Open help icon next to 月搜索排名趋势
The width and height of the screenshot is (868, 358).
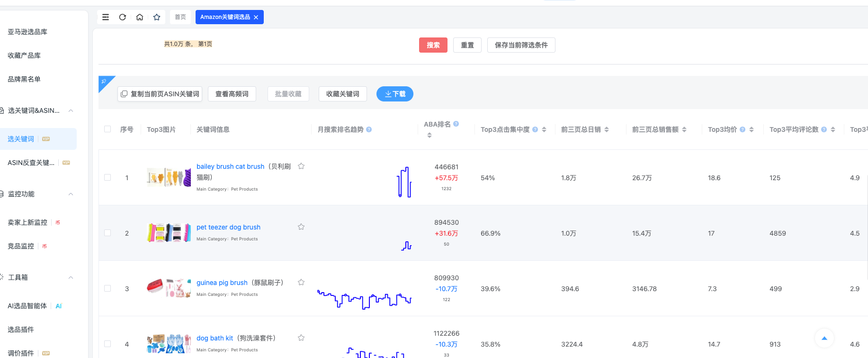coord(369,129)
